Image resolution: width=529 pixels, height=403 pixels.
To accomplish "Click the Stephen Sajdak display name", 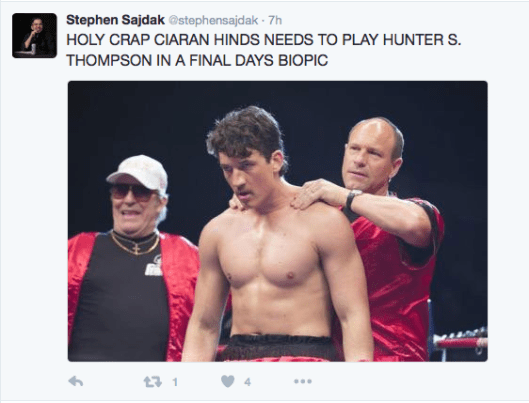I will 115,20.
